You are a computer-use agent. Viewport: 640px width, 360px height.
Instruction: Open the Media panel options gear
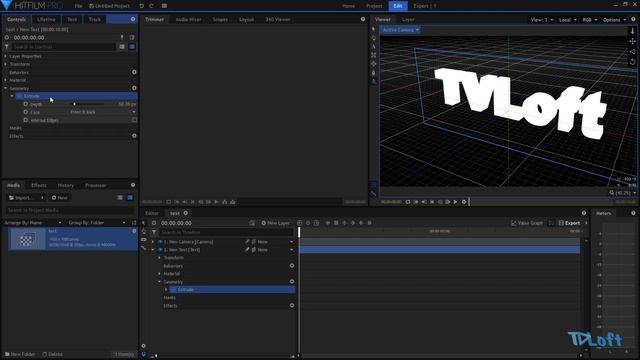(133, 185)
